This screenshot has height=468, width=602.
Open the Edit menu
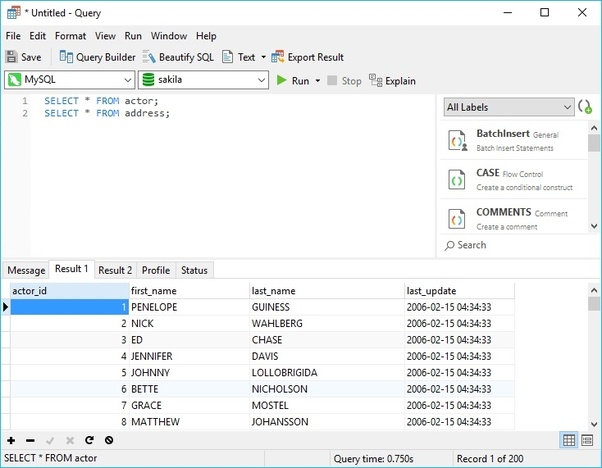[38, 36]
